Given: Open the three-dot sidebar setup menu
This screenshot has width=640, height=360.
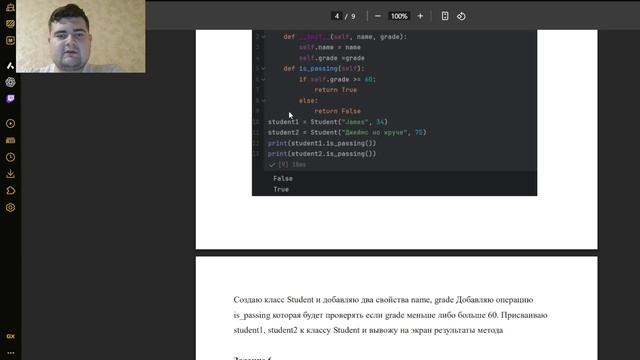Looking at the screenshot, I should pos(11,353).
